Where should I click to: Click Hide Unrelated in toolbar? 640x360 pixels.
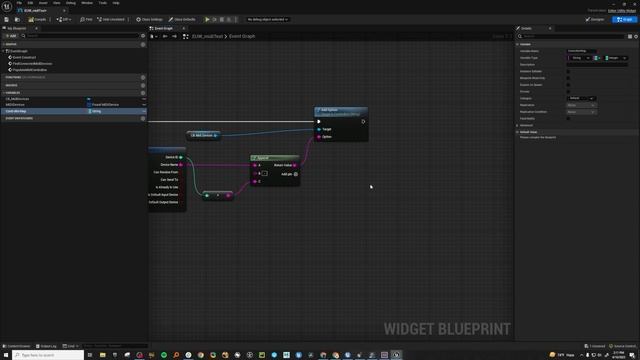[x=111, y=19]
